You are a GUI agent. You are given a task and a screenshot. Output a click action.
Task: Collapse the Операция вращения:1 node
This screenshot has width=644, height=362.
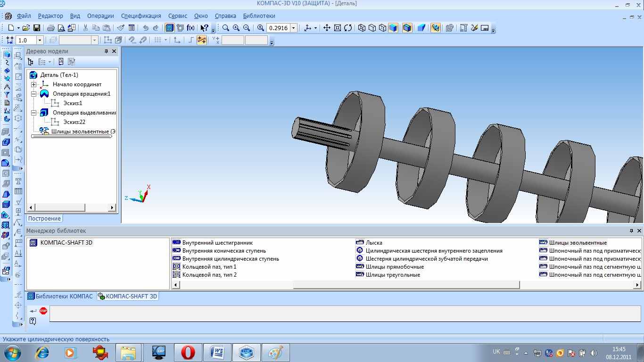click(x=34, y=94)
